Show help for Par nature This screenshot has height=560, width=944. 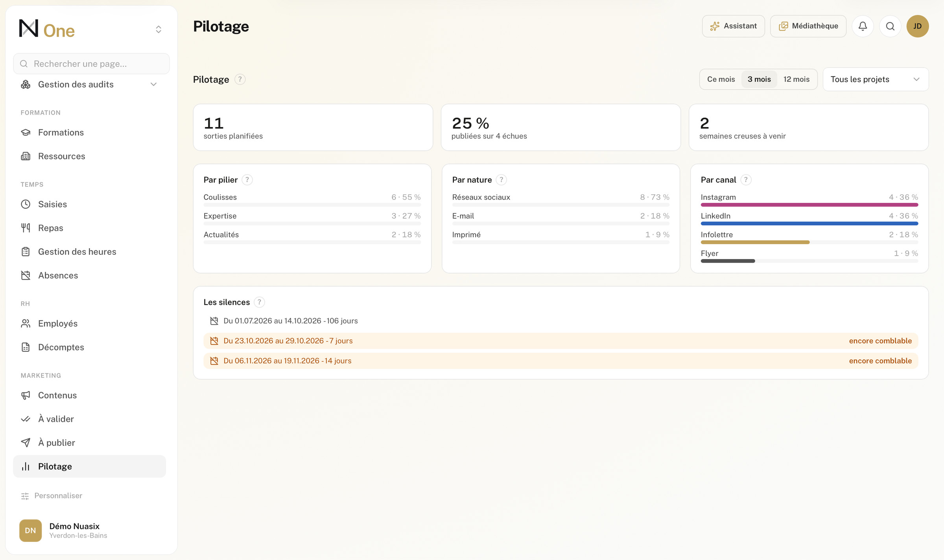(501, 180)
